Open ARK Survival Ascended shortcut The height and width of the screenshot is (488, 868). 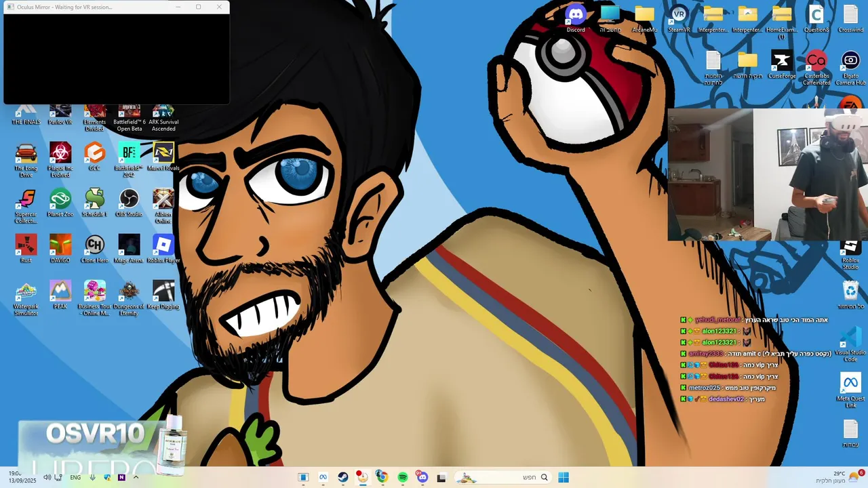[163, 118]
